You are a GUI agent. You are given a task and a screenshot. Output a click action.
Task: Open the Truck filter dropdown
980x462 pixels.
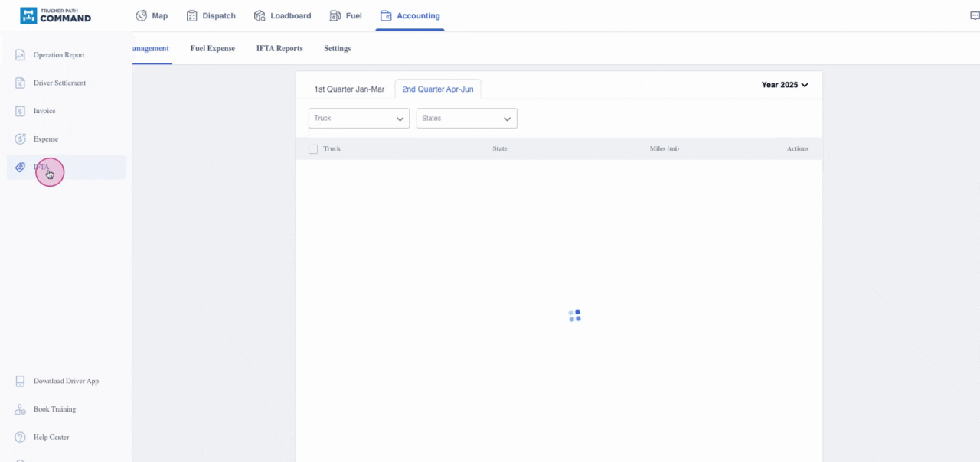tap(359, 119)
